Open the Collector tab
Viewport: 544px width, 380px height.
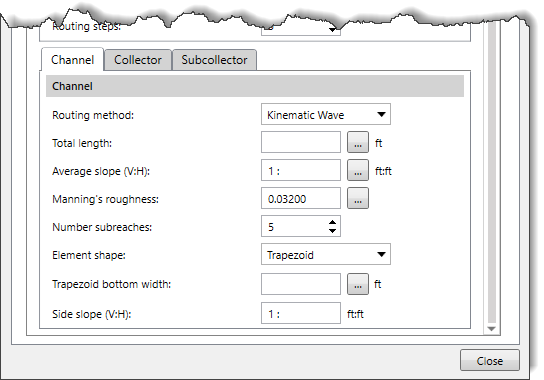pyautogui.click(x=138, y=60)
